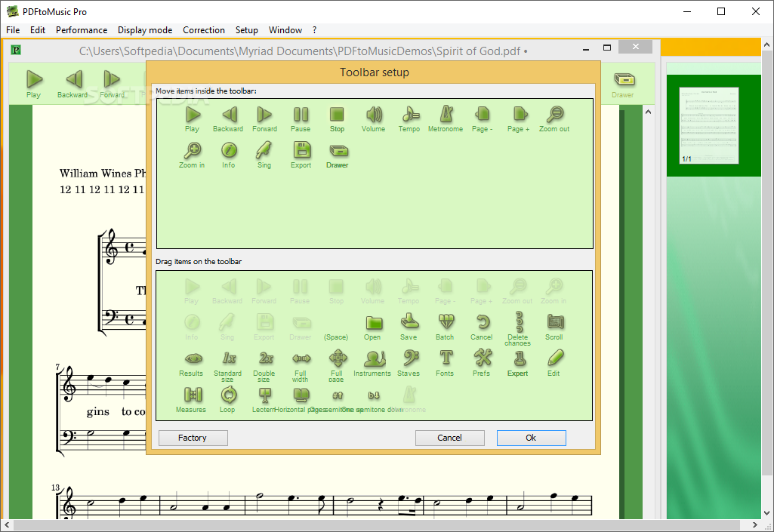
Task: Select Backward icon in the upper toolbar list
Action: [x=229, y=115]
